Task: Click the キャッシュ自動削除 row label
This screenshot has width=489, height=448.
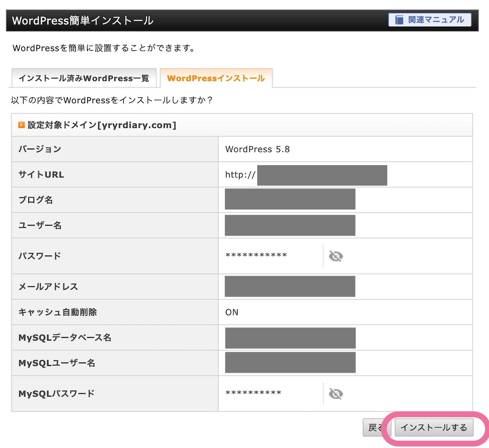Action: coord(58,312)
